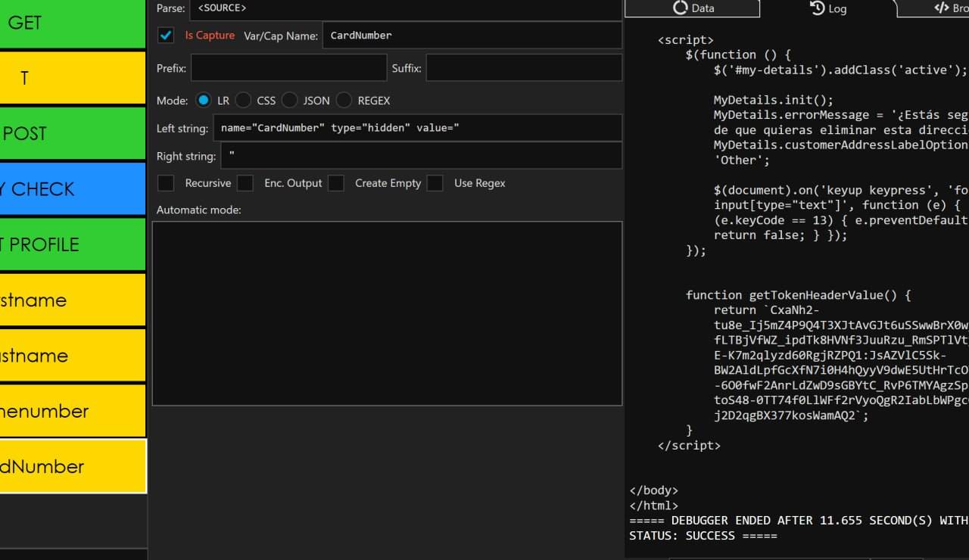
Task: Enable the Use Regex checkbox
Action: tap(435, 183)
